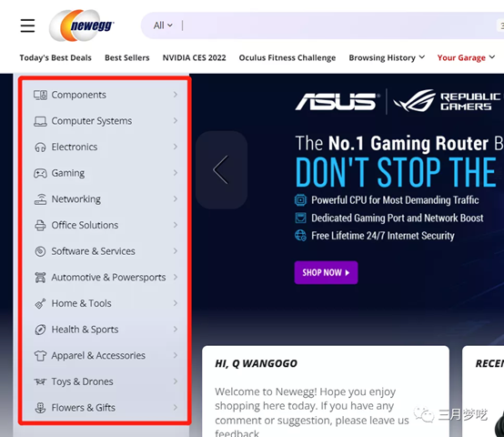Open Today's Best Deals

click(55, 58)
